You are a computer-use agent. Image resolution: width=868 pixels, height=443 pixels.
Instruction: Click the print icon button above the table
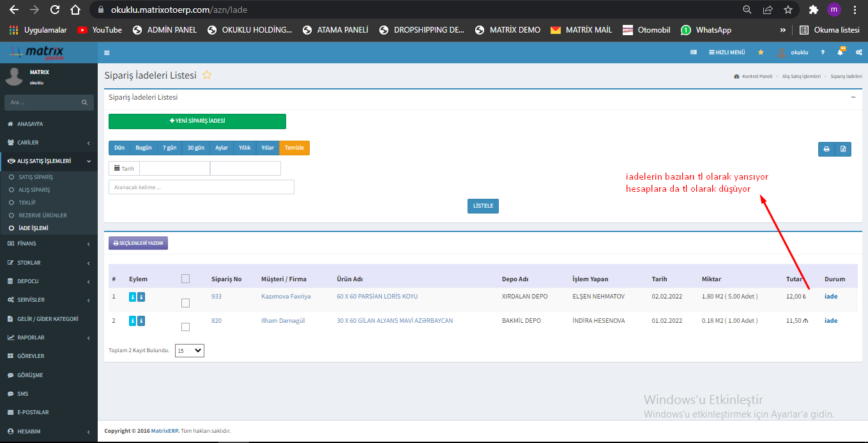point(826,149)
